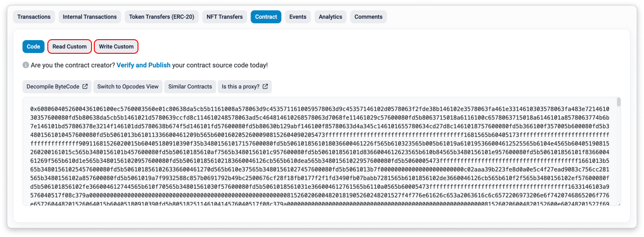Open the Write Custom section
Image resolution: width=644 pixels, height=237 pixels.
pos(116,46)
